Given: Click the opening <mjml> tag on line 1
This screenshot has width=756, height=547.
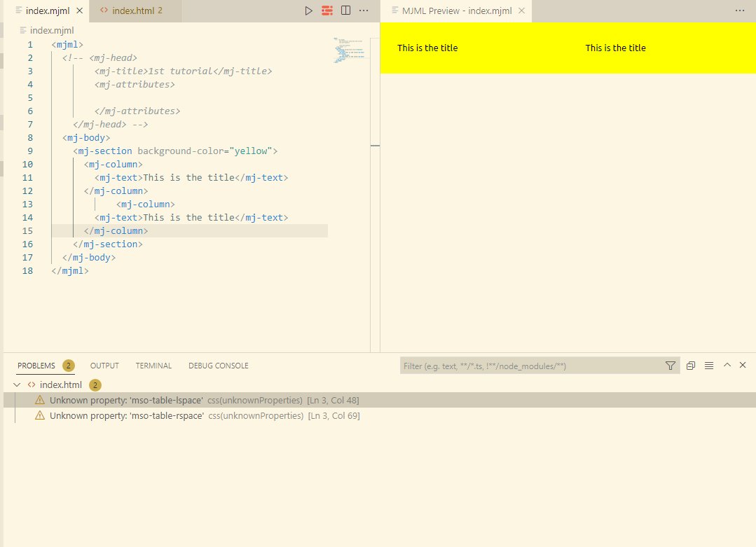Looking at the screenshot, I should pos(67,44).
